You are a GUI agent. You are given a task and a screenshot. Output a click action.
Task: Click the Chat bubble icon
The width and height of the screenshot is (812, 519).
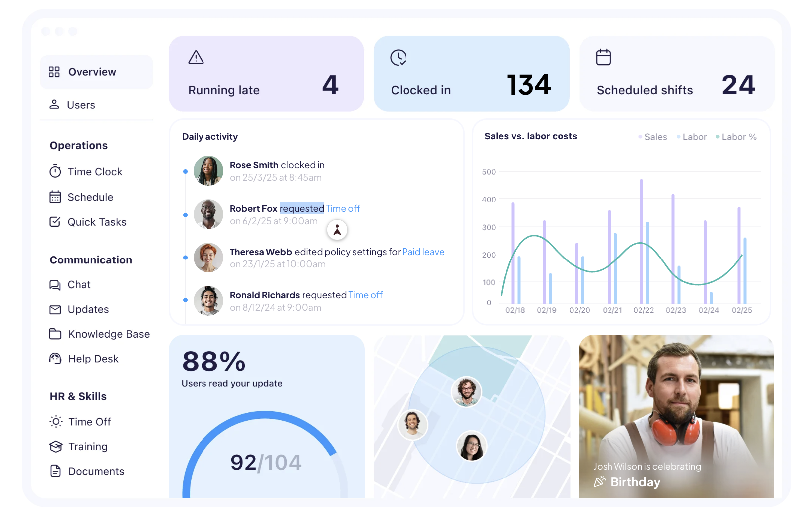(55, 285)
